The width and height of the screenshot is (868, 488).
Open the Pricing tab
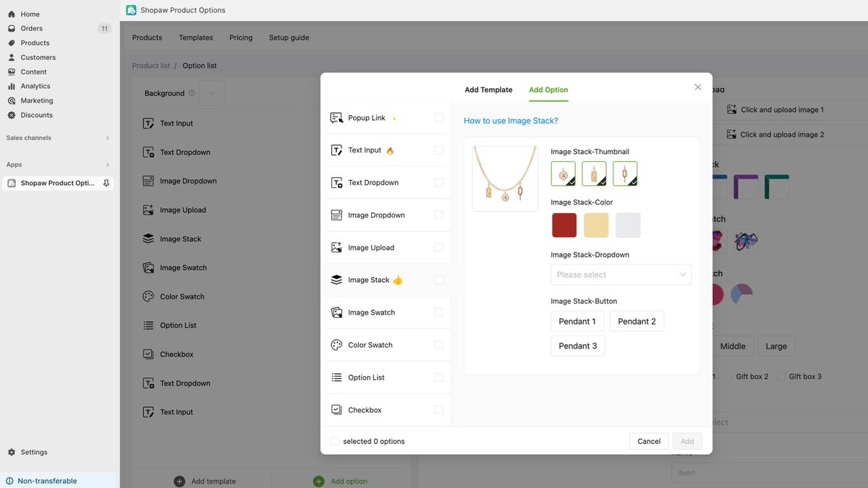tap(241, 38)
